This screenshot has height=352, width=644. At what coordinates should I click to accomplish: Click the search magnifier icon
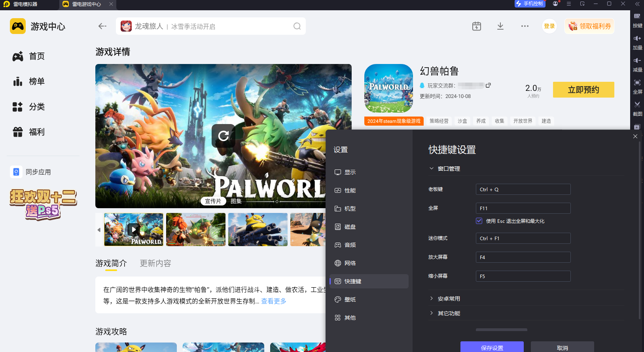click(x=297, y=26)
